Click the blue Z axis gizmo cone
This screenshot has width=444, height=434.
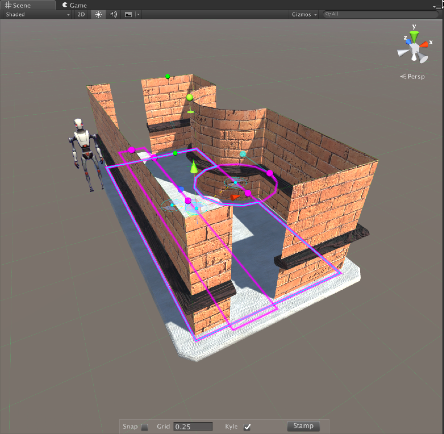[x=407, y=41]
